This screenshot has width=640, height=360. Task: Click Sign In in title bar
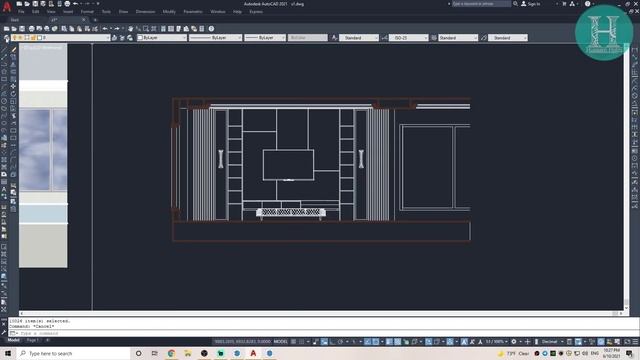pyautogui.click(x=531, y=4)
